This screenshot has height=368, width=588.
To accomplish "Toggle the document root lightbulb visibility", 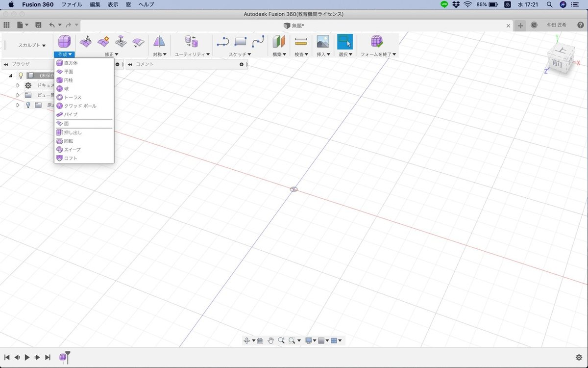I will point(21,76).
